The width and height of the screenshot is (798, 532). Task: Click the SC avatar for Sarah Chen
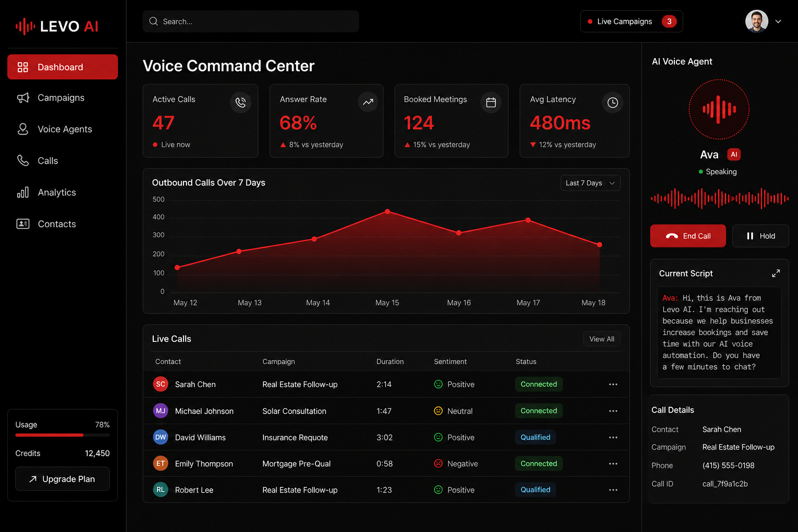(161, 384)
